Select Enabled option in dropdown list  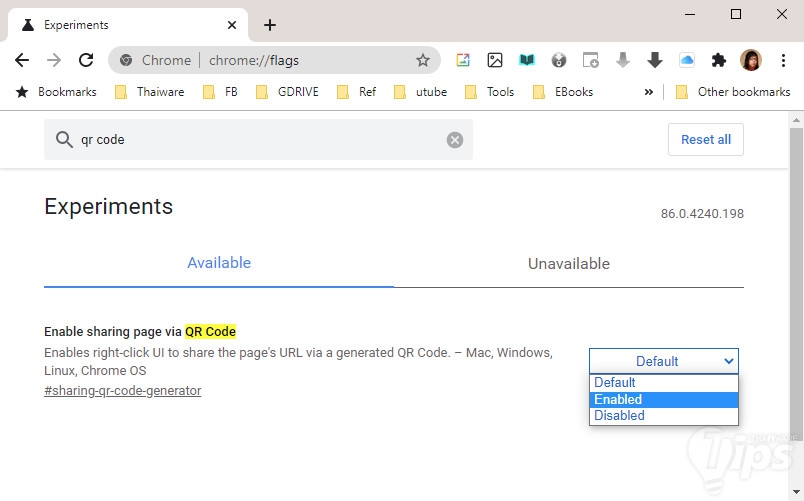point(664,399)
